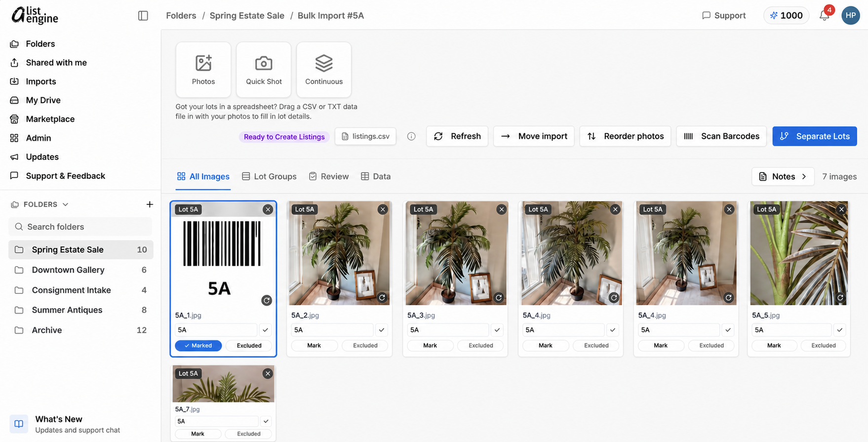Remove image 5A_1.jpg with X icon
Viewport: 868px width, 442px height.
coord(268,209)
